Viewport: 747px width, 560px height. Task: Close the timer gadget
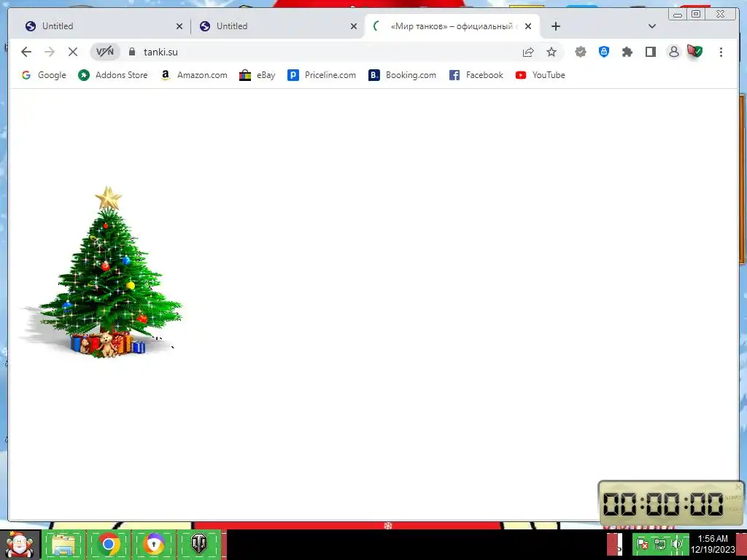coord(738,486)
